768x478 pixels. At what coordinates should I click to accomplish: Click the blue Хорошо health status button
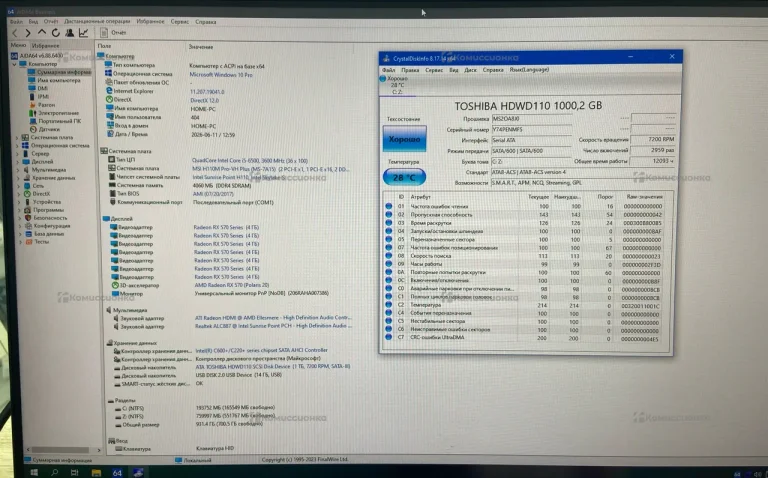pyautogui.click(x=405, y=139)
